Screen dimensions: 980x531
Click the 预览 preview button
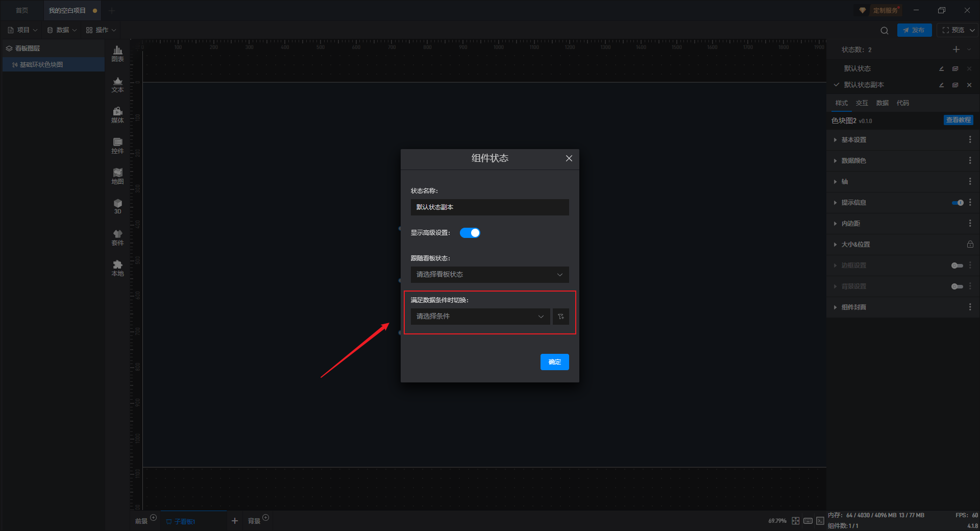pyautogui.click(x=953, y=30)
